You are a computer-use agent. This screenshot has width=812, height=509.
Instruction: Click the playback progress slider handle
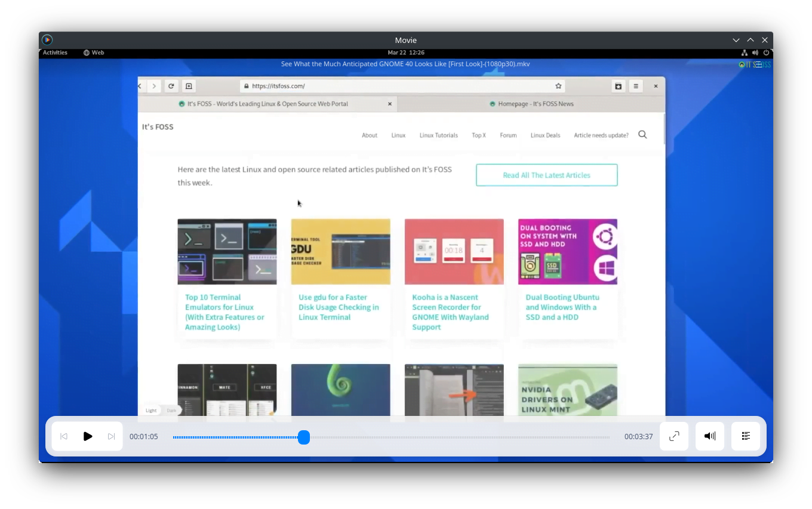(304, 437)
